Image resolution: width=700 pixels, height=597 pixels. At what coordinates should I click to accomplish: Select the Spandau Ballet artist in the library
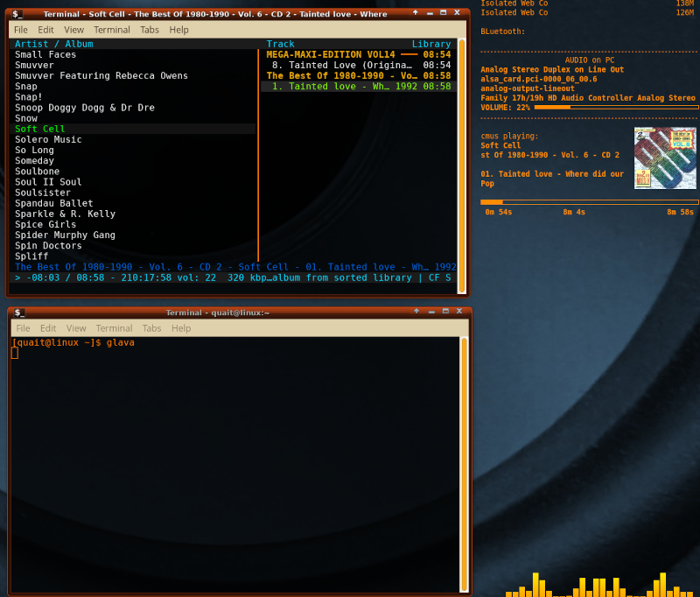click(x=53, y=203)
